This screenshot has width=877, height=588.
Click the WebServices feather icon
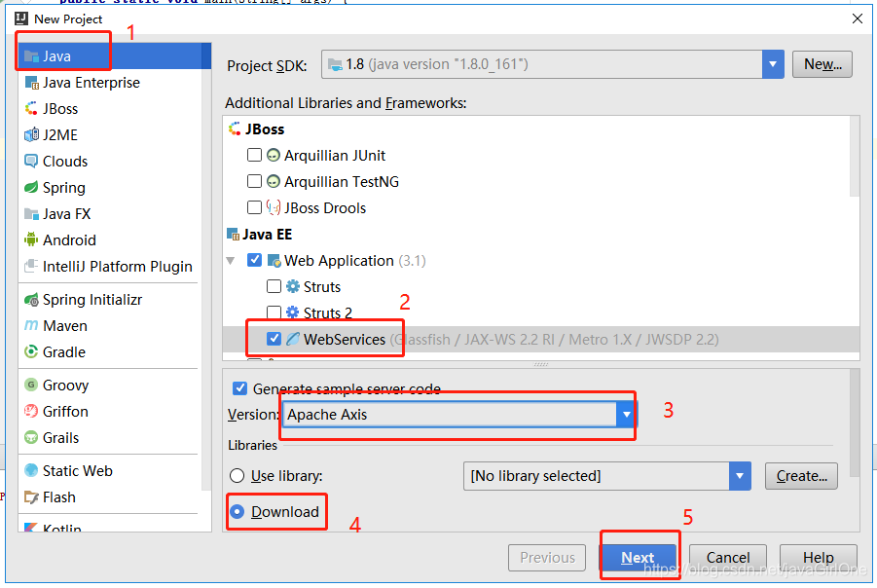click(x=293, y=339)
